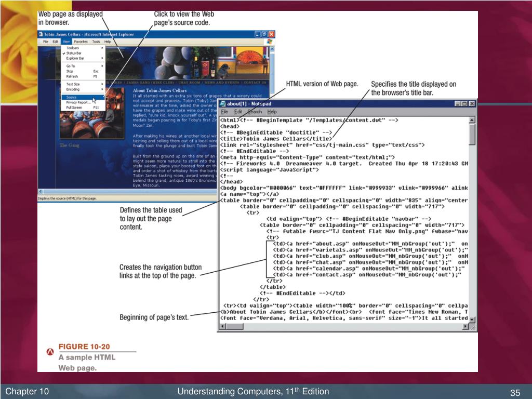Image resolution: width=532 pixels, height=399 pixels.
Task: Click the left arrow of Internet Explorer's horizontal scrollbar
Action: click(41, 191)
